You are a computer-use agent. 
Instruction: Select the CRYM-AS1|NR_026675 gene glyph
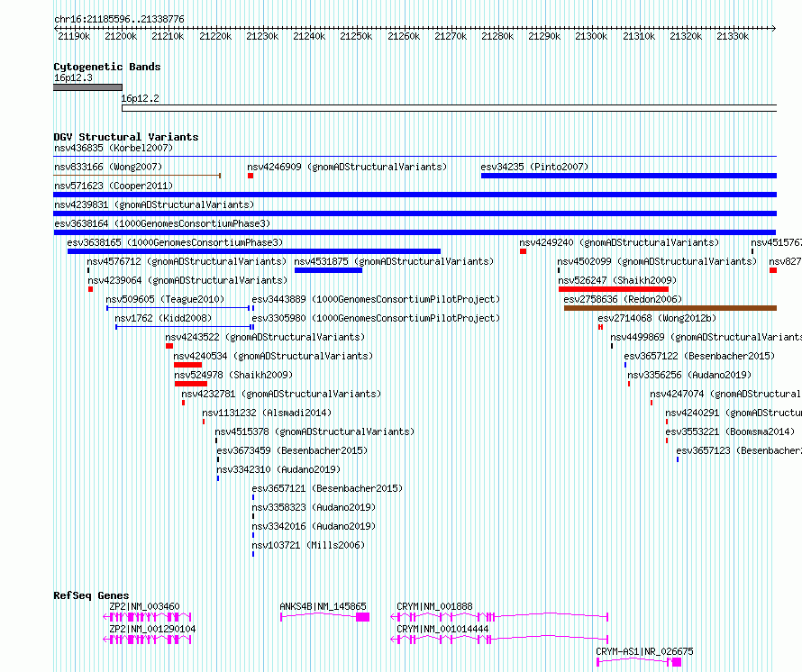point(639,662)
